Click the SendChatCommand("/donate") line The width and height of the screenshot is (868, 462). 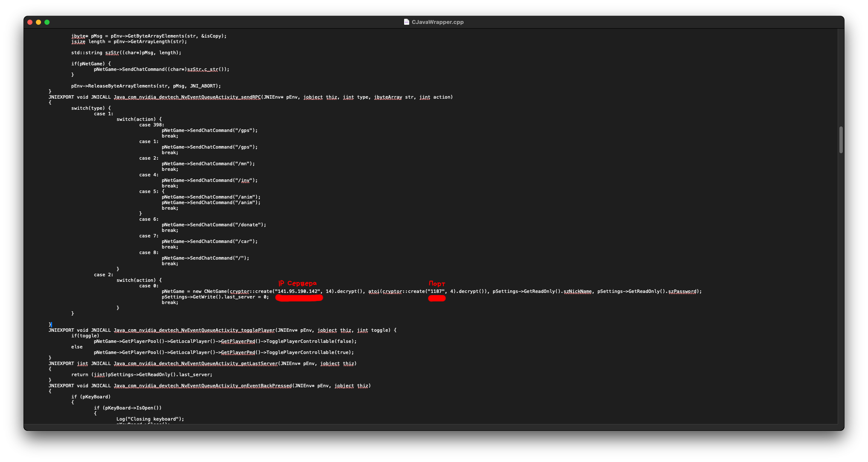pyautogui.click(x=214, y=225)
